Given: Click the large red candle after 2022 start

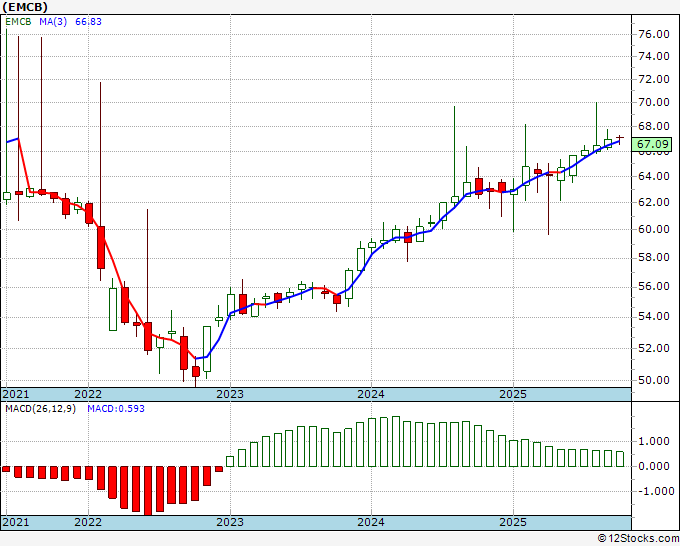Looking at the screenshot, I should coord(101,247).
